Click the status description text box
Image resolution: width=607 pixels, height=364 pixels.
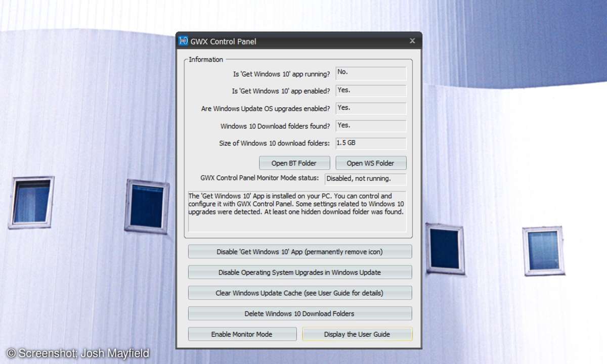coord(297,211)
